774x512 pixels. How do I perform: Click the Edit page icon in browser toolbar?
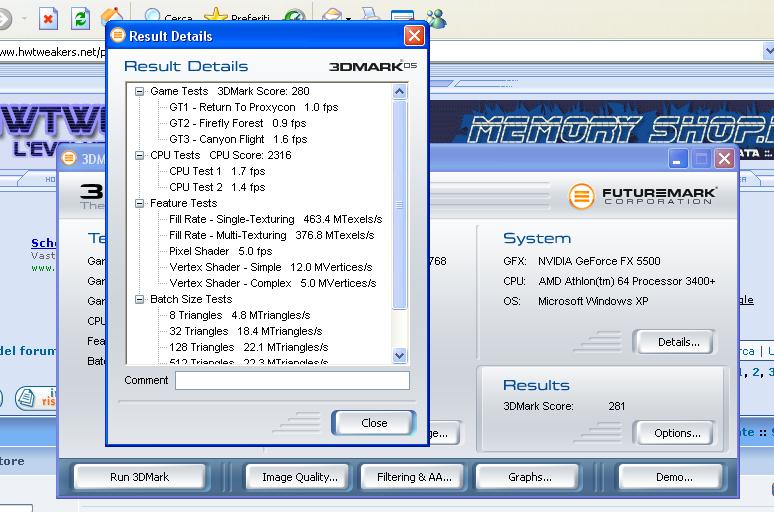(402, 16)
